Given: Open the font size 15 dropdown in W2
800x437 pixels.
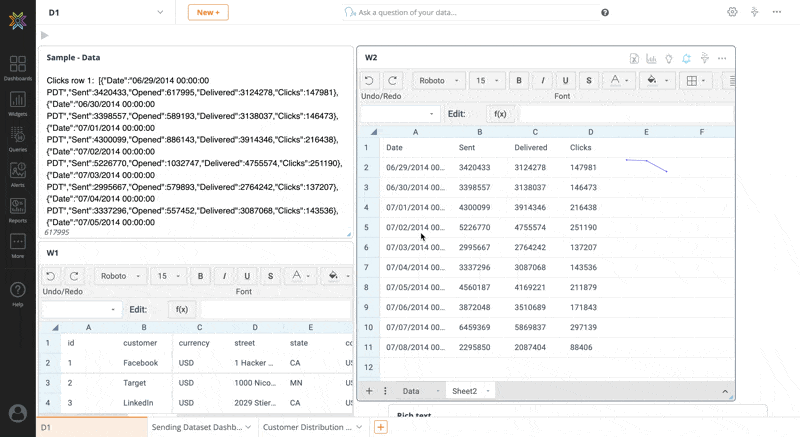Looking at the screenshot, I should point(487,81).
